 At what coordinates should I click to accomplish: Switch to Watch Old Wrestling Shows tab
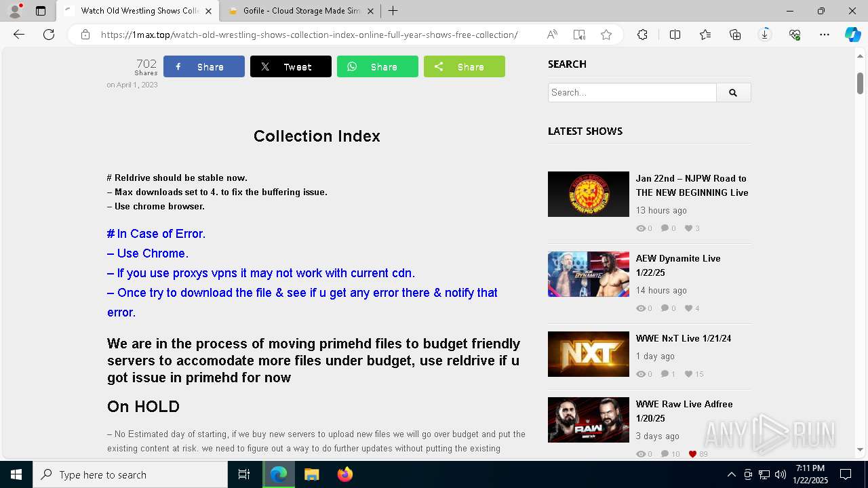138,11
